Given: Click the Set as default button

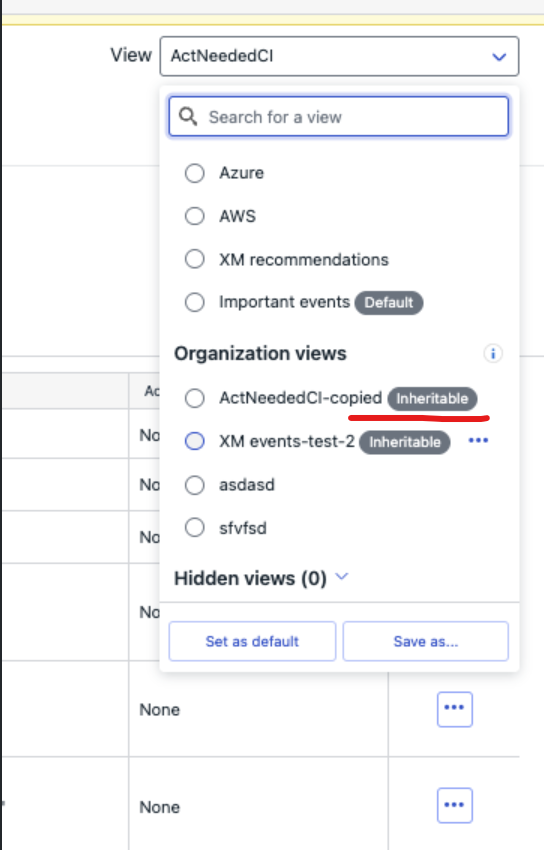Looking at the screenshot, I should coord(252,641).
